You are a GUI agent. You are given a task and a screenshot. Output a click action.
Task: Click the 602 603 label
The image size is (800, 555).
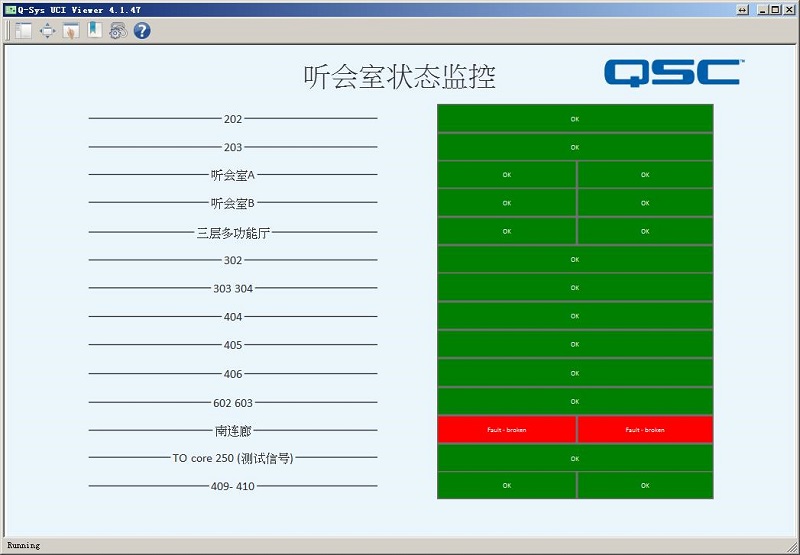pos(233,402)
